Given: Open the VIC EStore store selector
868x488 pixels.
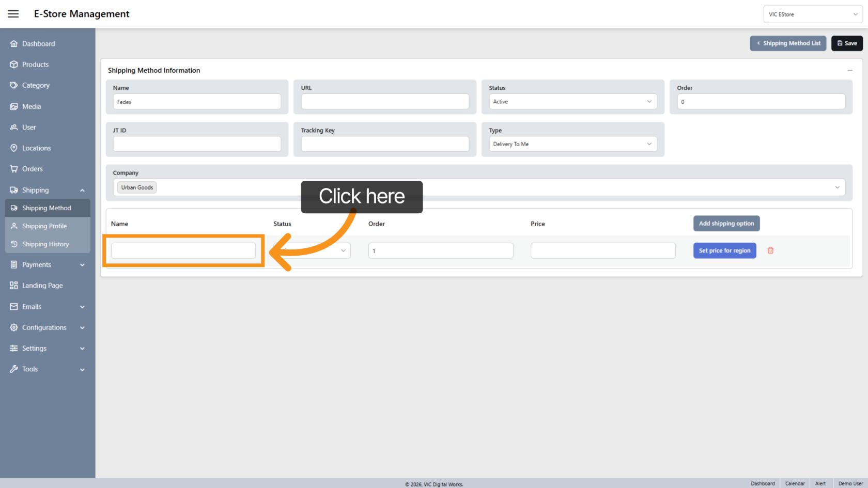Looking at the screenshot, I should [x=812, y=14].
